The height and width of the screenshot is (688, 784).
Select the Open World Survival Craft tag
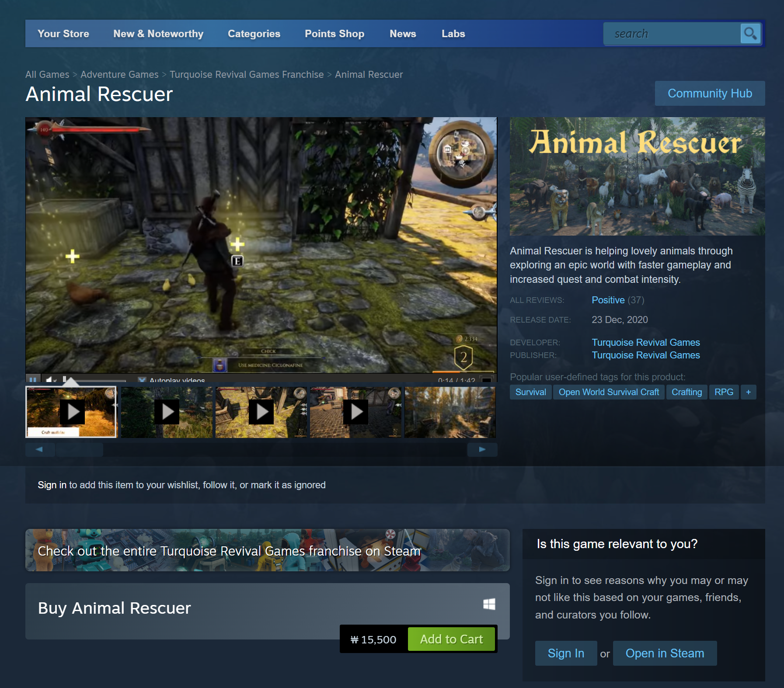click(609, 392)
